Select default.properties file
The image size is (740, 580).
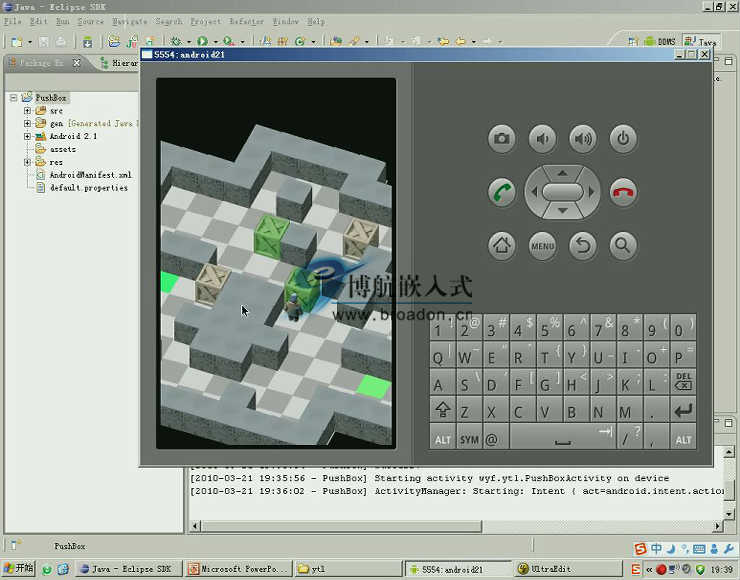tap(89, 188)
